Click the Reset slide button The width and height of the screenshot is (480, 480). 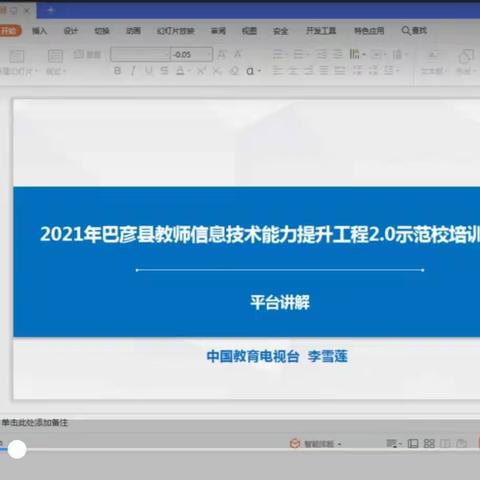coord(87,54)
